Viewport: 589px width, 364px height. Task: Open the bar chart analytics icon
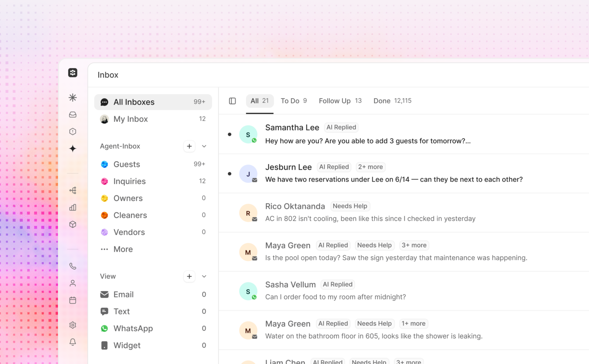tap(72, 207)
